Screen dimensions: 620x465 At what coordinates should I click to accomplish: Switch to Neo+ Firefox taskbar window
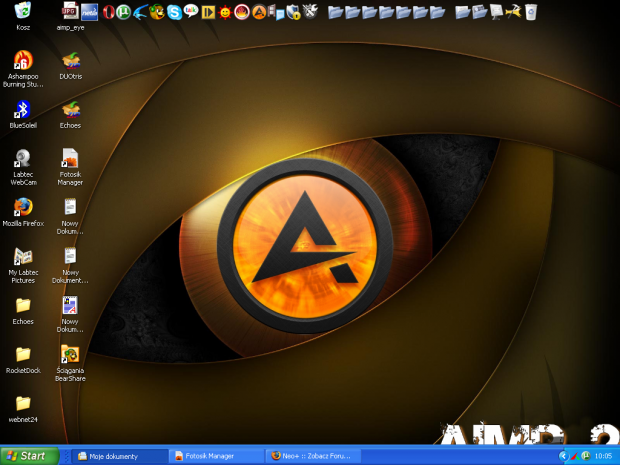[313, 456]
